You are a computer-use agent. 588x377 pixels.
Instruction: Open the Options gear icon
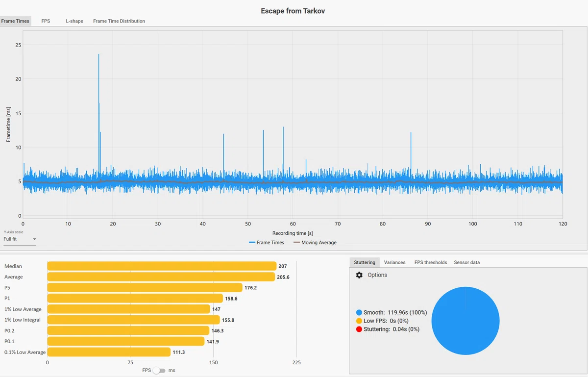click(359, 275)
